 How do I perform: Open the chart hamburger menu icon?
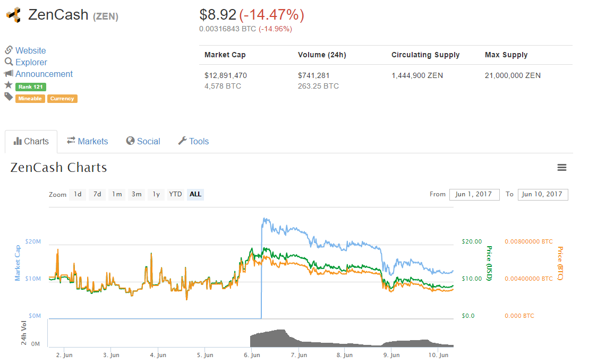pos(561,167)
